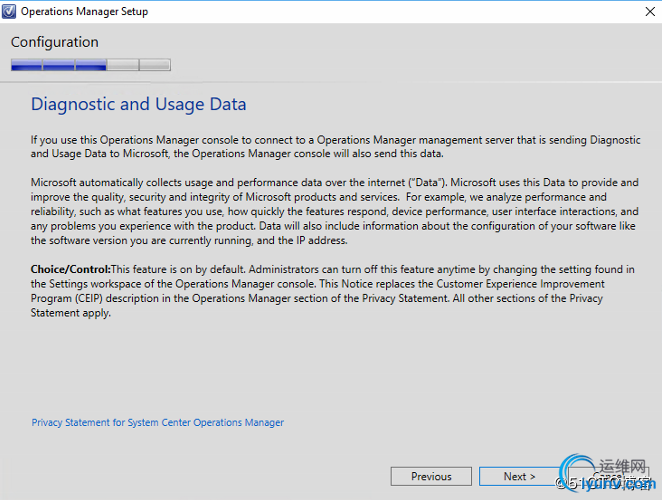Close the Operations Manager Setup window
The height and width of the screenshot is (500, 662).
(x=650, y=11)
